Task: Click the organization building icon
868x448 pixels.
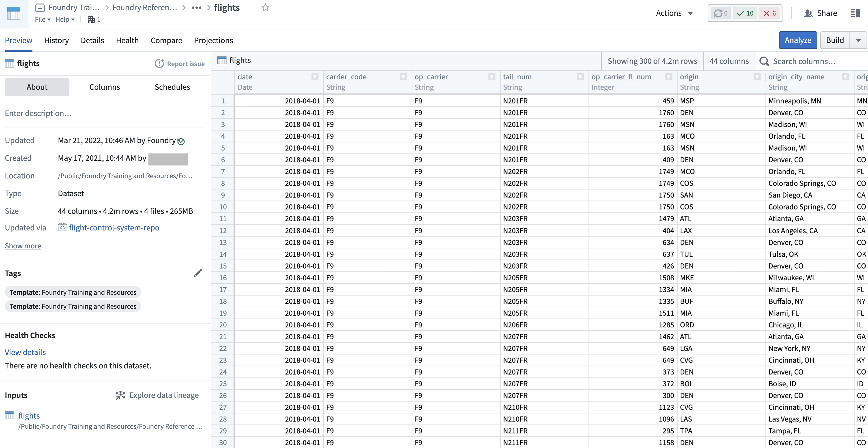Action: point(91,20)
